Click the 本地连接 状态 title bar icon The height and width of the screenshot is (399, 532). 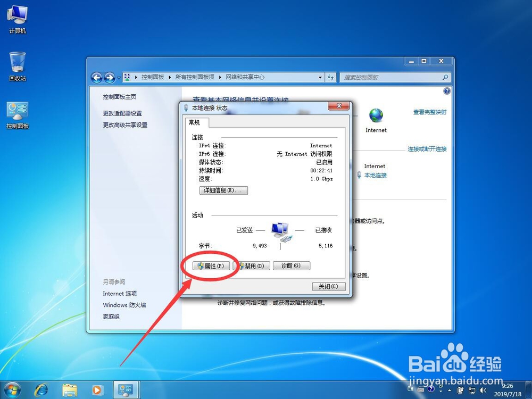click(186, 108)
